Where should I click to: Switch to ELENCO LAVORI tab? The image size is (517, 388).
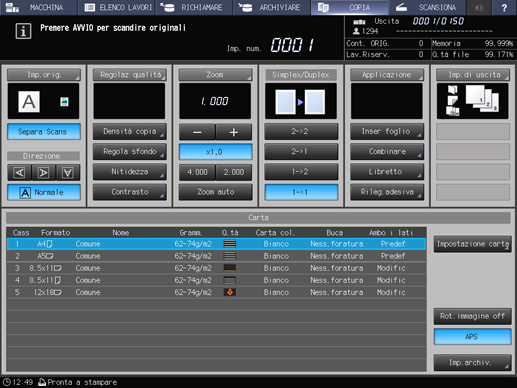click(x=117, y=7)
